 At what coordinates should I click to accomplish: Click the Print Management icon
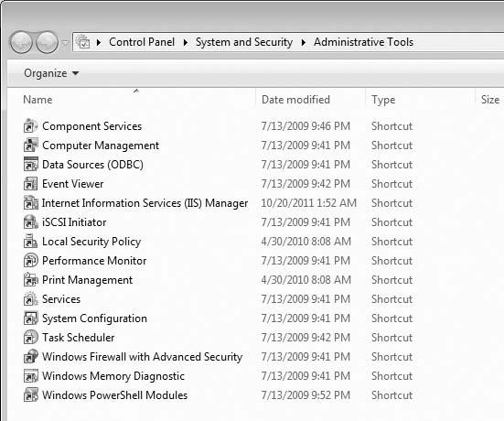[x=31, y=279]
